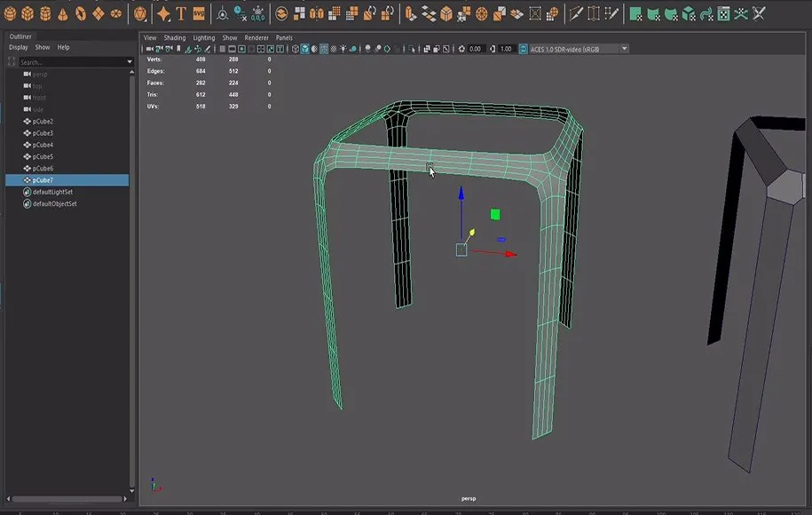Select the polygon plane tool on shelf
Screen dimensions: 812x515
pos(97,12)
